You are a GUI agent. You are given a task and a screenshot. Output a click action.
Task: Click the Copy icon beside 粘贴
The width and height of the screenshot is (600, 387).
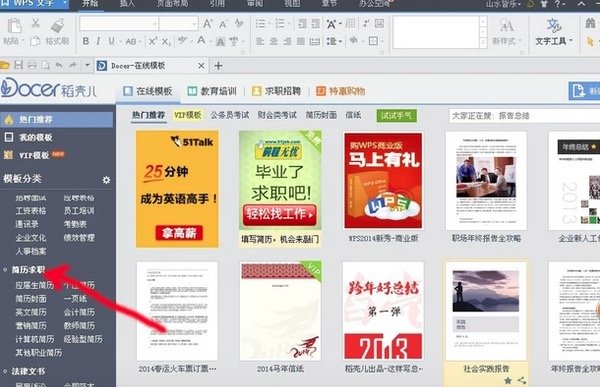click(x=35, y=41)
